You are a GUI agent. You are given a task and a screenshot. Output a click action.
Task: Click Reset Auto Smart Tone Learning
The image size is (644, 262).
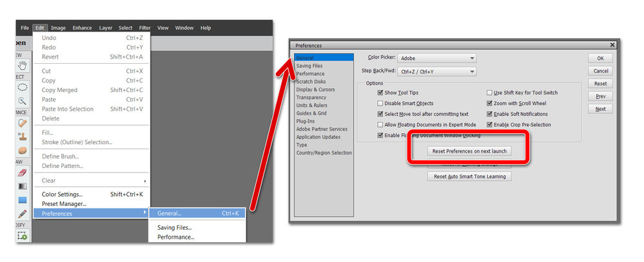click(x=469, y=177)
